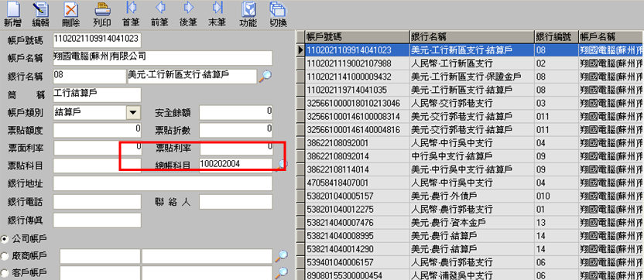
Task: Click the 票貼額度 input field
Action: pos(97,130)
